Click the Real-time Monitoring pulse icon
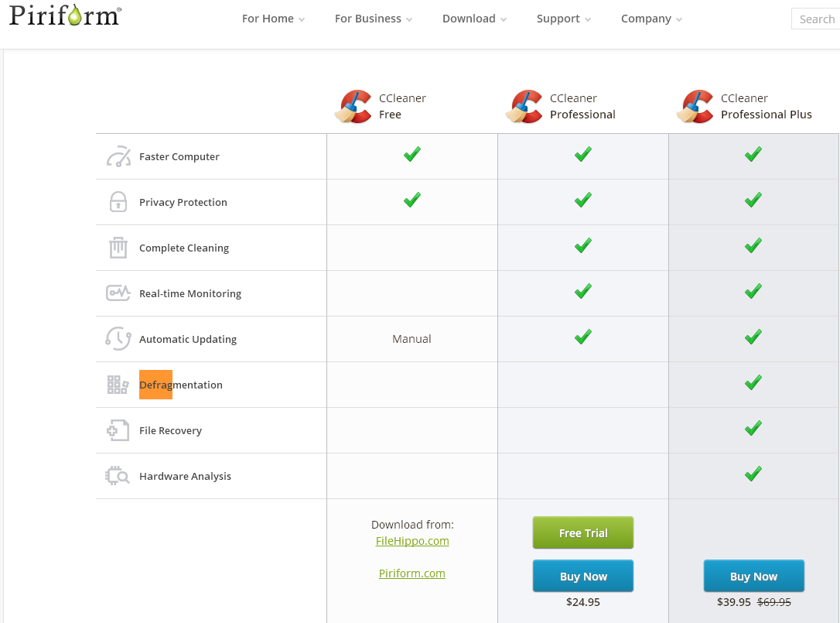The height and width of the screenshot is (623, 840). click(118, 293)
